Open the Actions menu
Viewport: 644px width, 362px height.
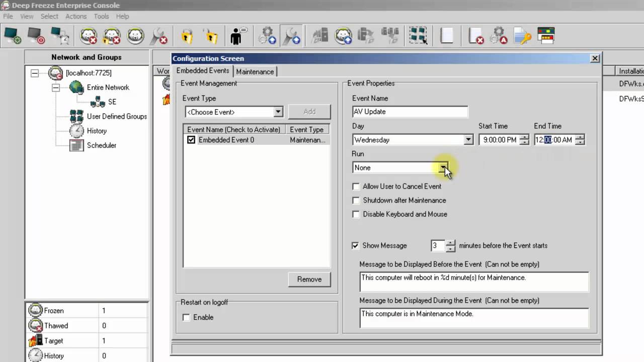pyautogui.click(x=76, y=16)
